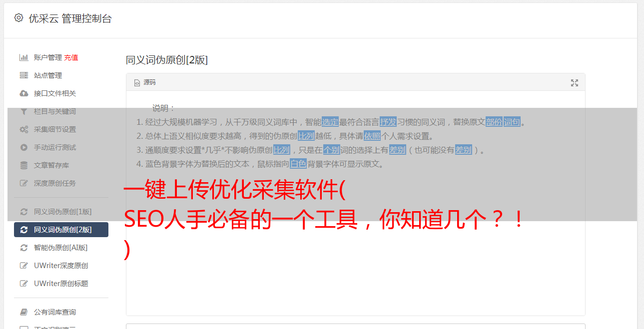Click the edit icon beside 深度原创任务
Screen dimensions: 644x329
[x=23, y=183]
